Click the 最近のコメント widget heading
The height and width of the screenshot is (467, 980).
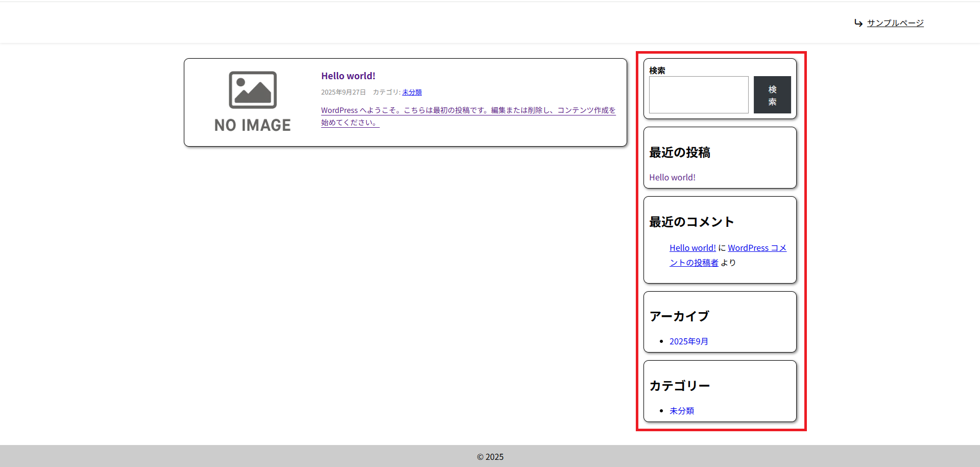[691, 222]
